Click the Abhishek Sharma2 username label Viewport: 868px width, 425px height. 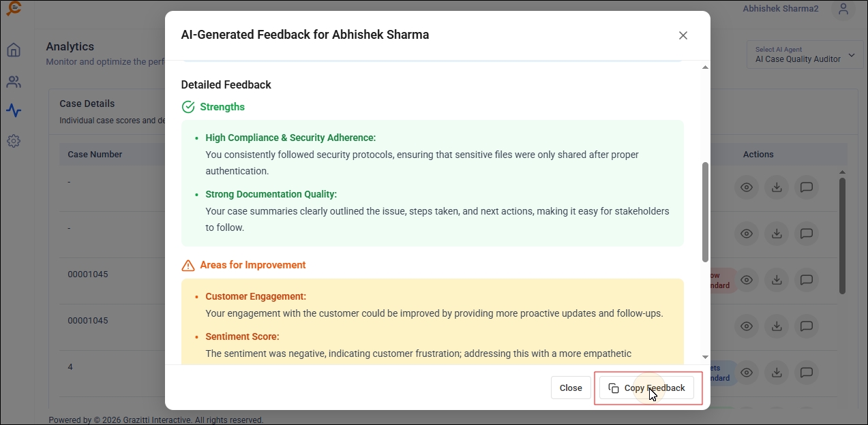(780, 9)
